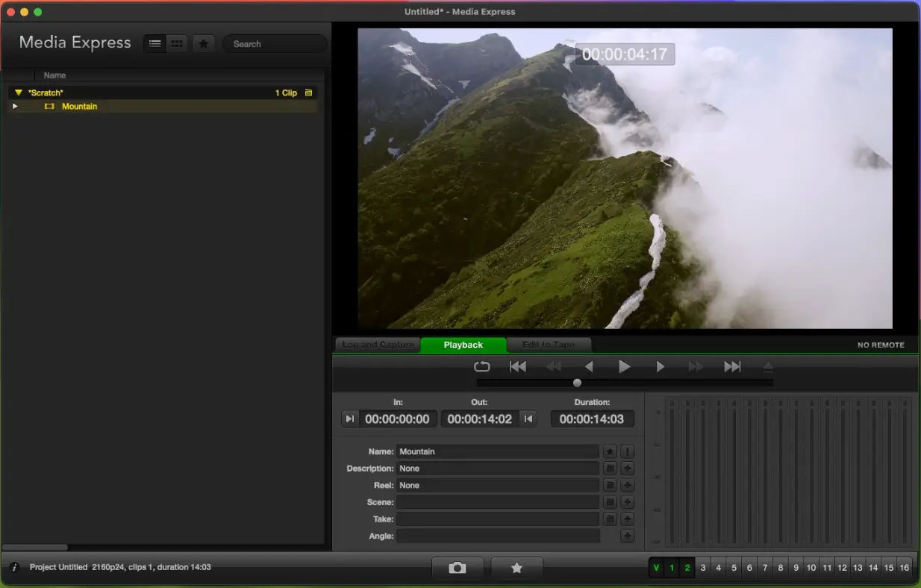Image resolution: width=921 pixels, height=588 pixels.
Task: Toggle video channel V
Action: (x=656, y=568)
